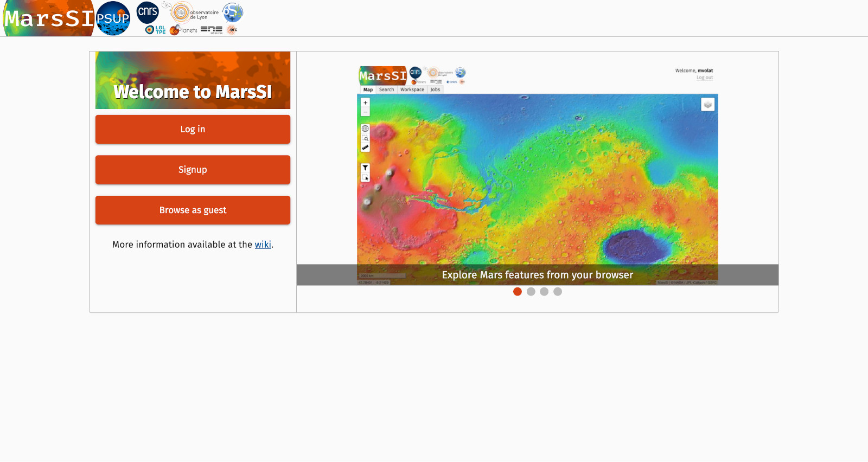
Task: Open the ePlanets logo
Action: 183,30
